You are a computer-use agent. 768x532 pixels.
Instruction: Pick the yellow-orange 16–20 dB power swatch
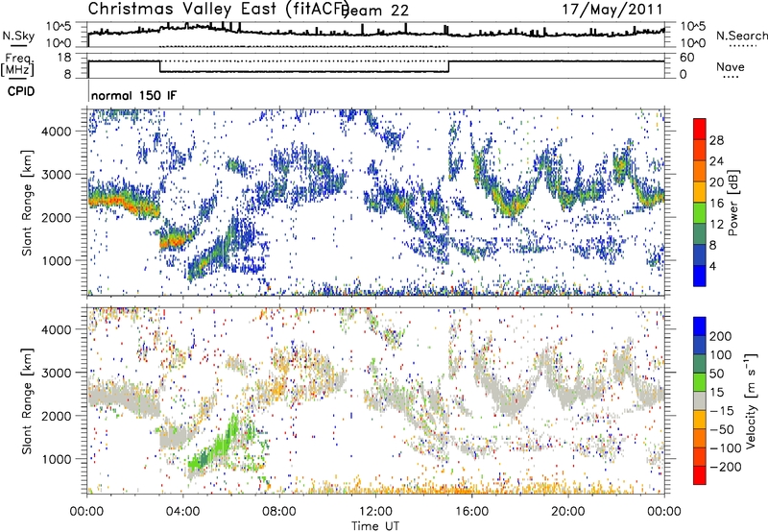pos(700,192)
